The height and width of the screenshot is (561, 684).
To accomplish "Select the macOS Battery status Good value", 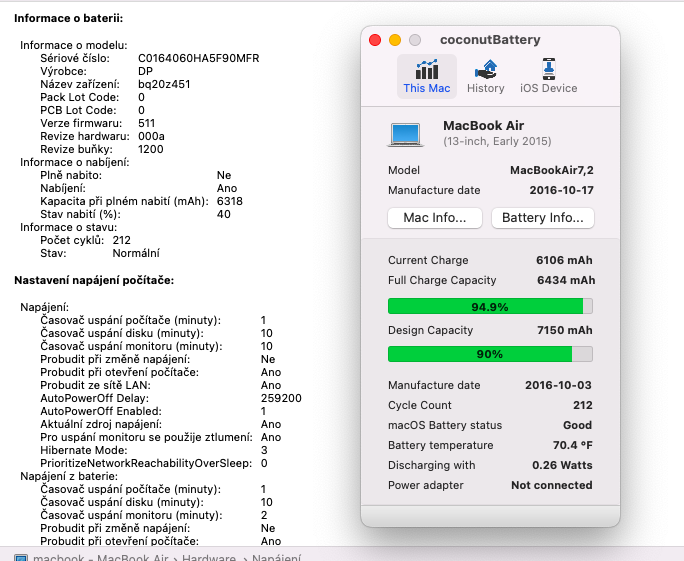I will pyautogui.click(x=578, y=425).
